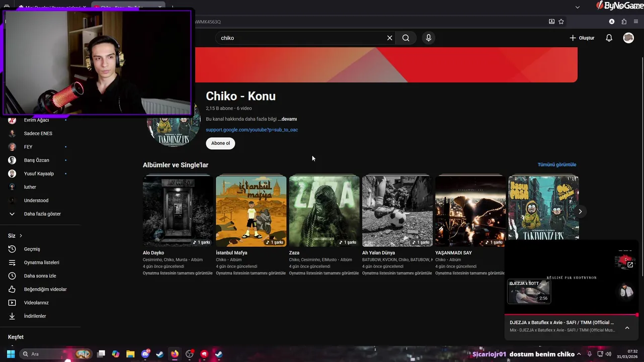
Task: Open Understood subscription channel
Action: 36,200
